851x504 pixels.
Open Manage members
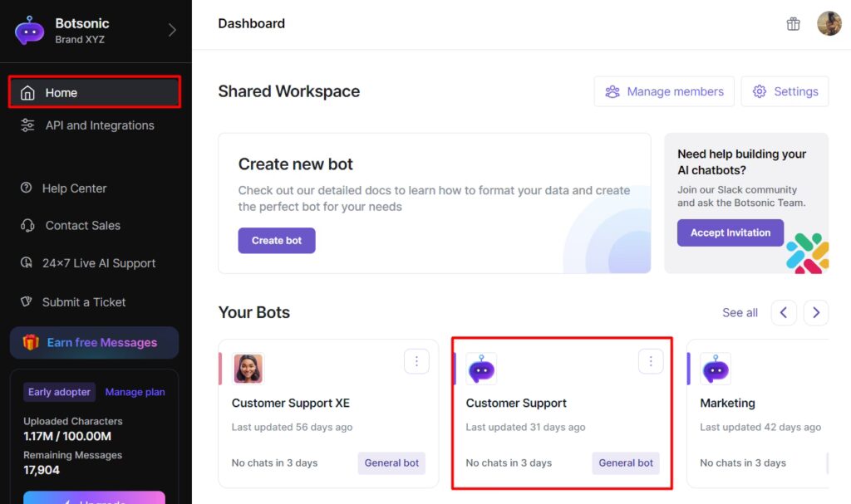point(663,91)
